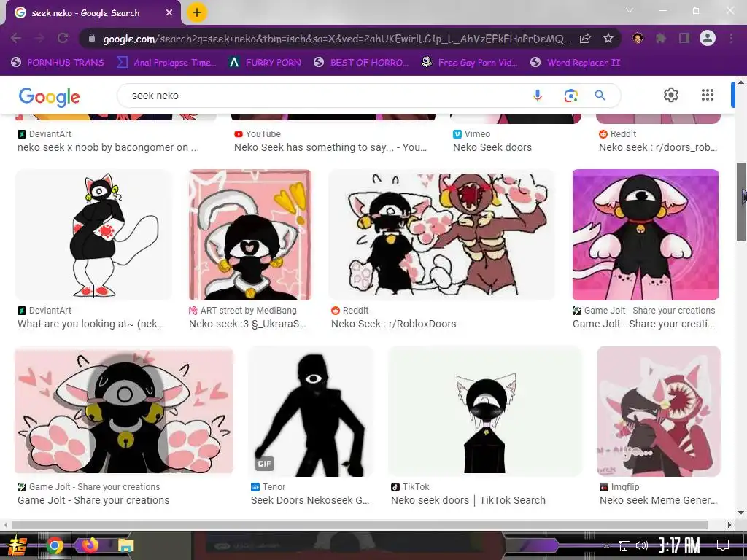The width and height of the screenshot is (747, 560).
Task: Go to the Google homepage via the logo
Action: point(49,97)
